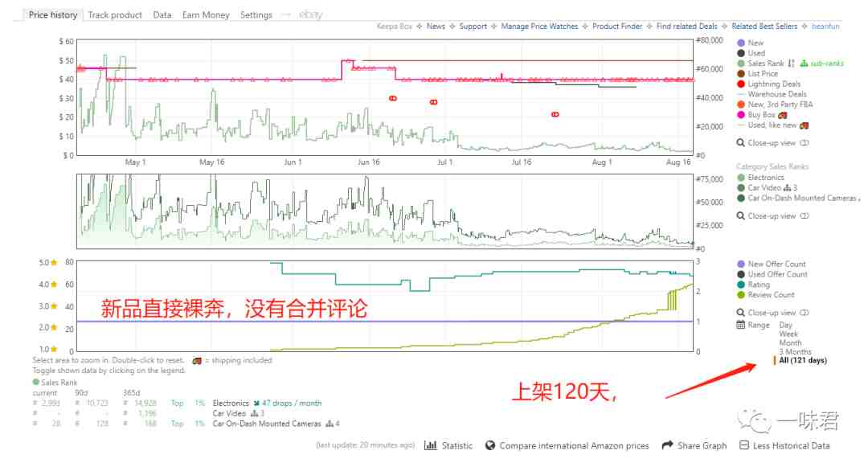Toggle the Used Offer Count series
This screenshot has height=459, width=868.
point(772,275)
